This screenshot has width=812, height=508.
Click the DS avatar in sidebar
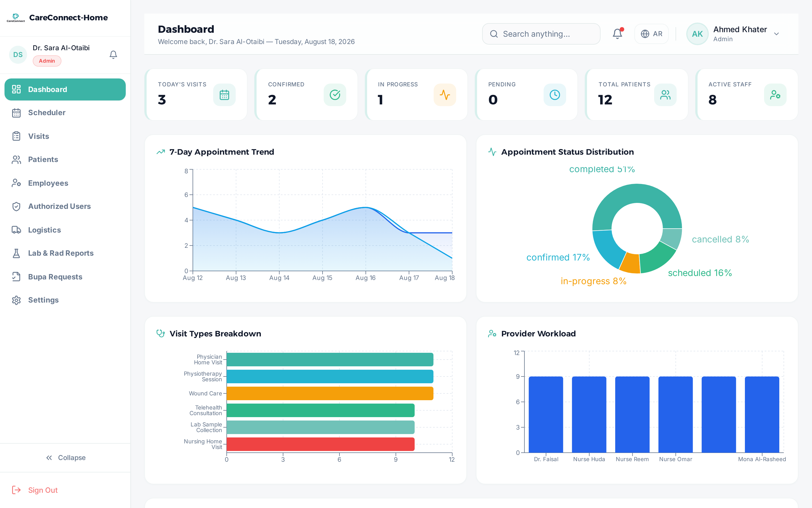click(18, 54)
